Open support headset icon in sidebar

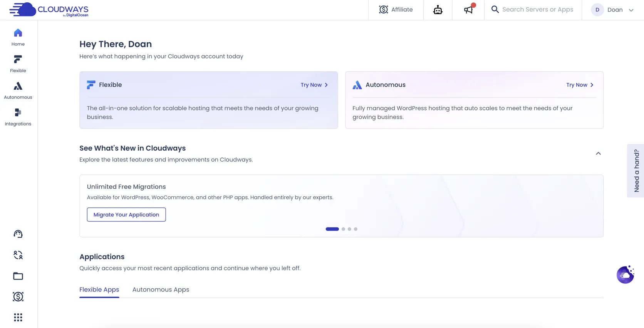pyautogui.click(x=18, y=234)
